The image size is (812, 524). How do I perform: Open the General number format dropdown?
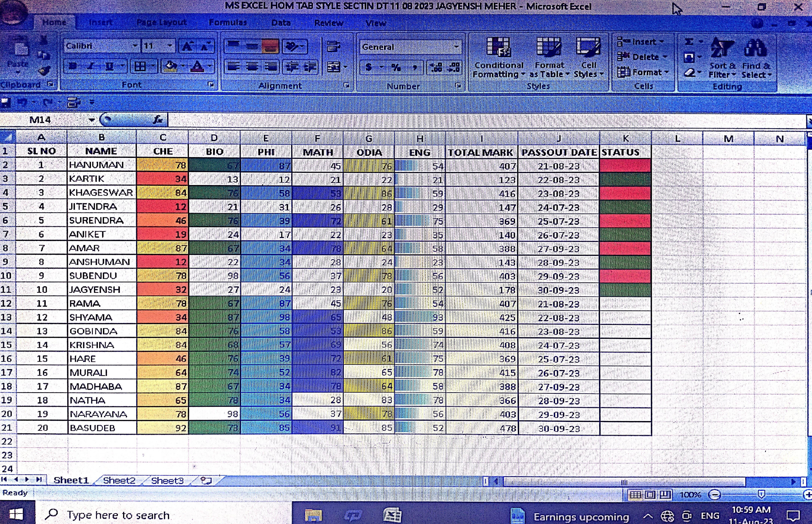click(x=456, y=47)
